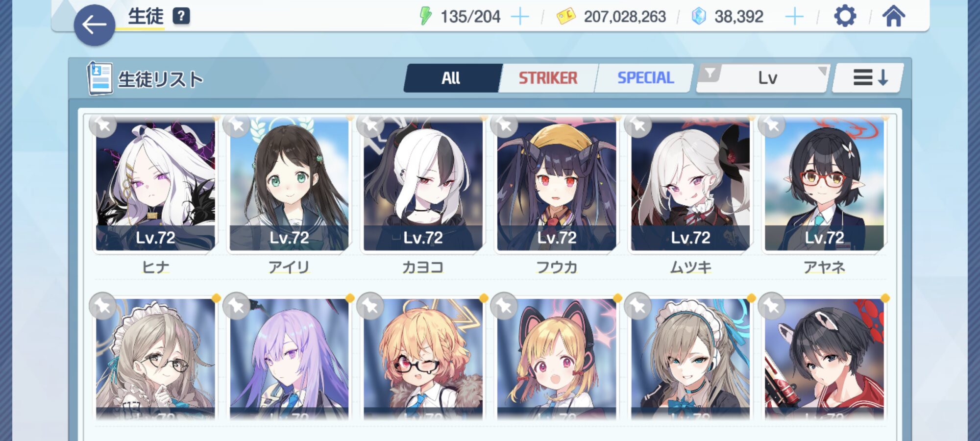Toggle the descending sort order button
This screenshot has width=980, height=441.
tap(868, 77)
